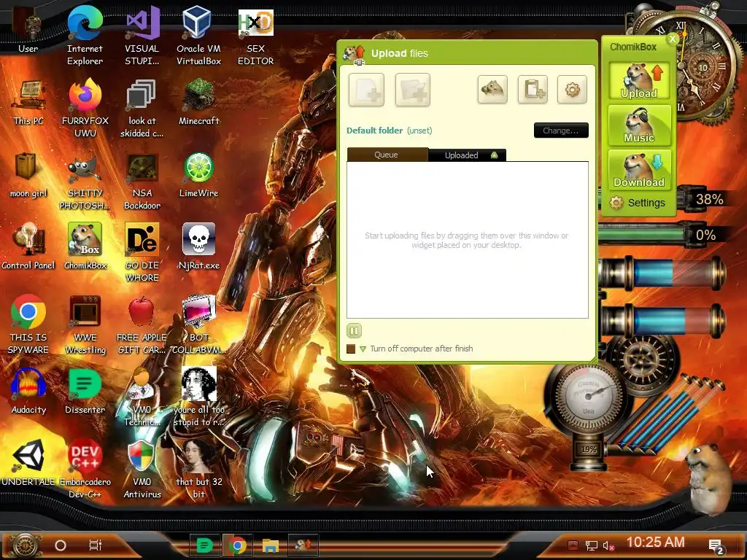Click the add file button in Upload window
This screenshot has width=747, height=560.
(x=366, y=90)
